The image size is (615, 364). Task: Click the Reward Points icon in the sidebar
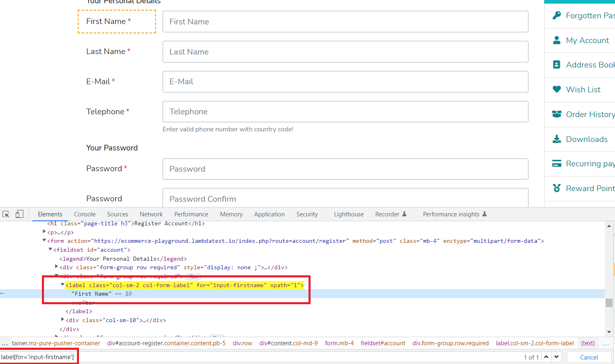click(557, 188)
